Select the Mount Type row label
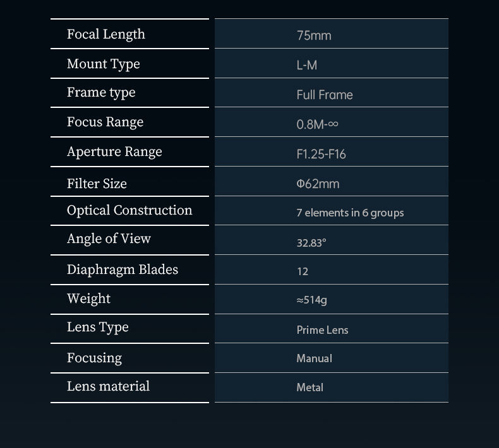499x448 pixels. click(x=104, y=64)
